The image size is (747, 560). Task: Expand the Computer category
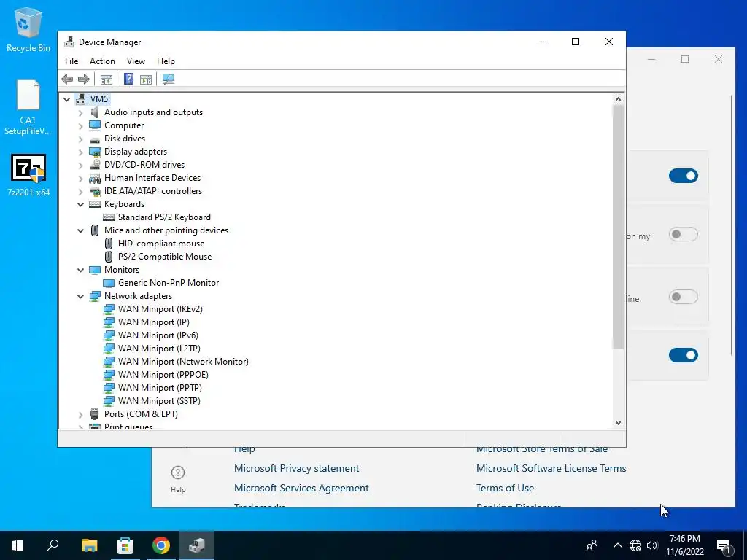coord(80,125)
